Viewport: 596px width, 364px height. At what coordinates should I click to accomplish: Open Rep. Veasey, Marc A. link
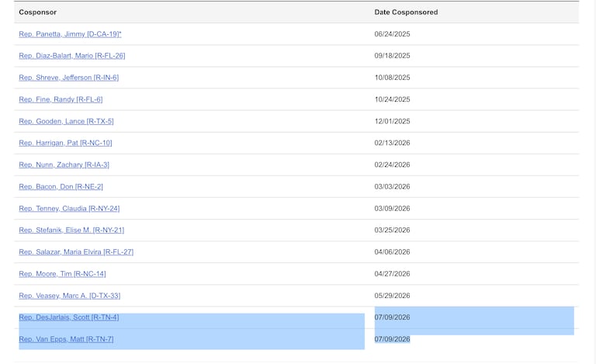coord(70,296)
